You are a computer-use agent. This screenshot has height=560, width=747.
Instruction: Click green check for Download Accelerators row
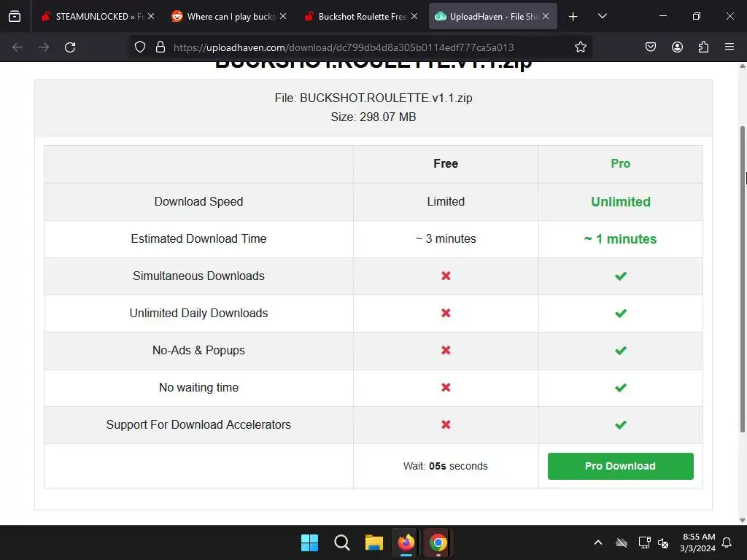[620, 425]
